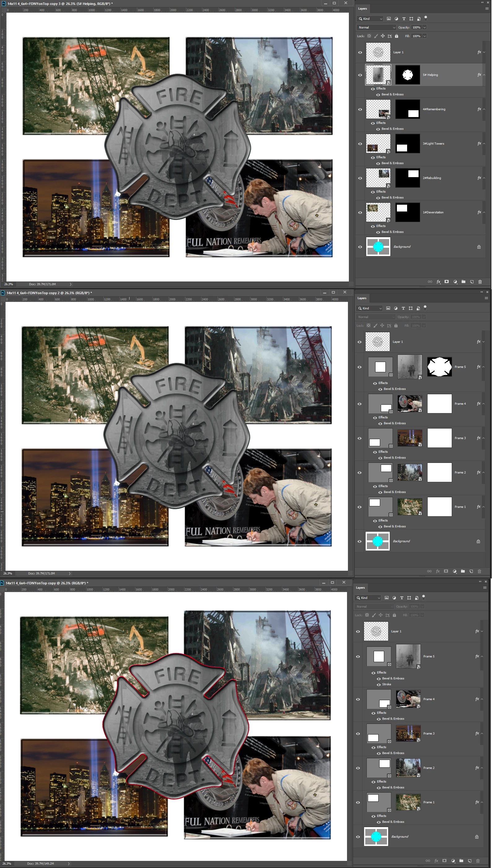Select Layers tab in top panel
492x868 pixels.
pos(362,8)
